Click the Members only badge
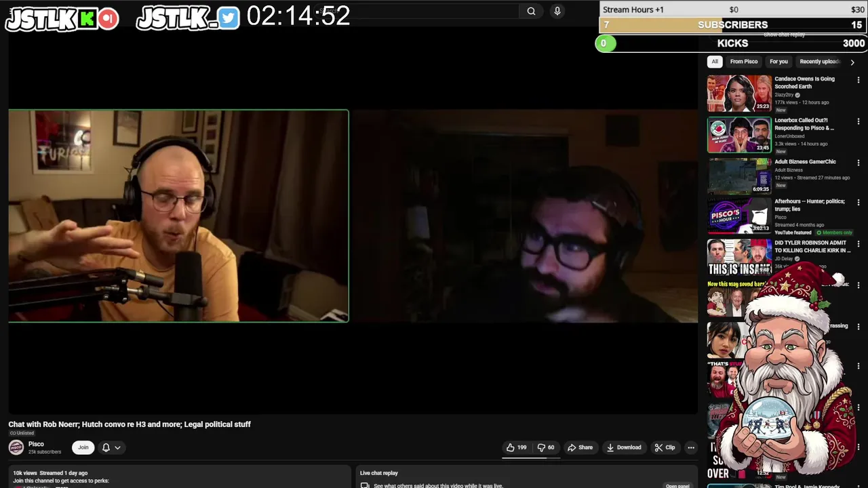868x488 pixels. coord(834,232)
